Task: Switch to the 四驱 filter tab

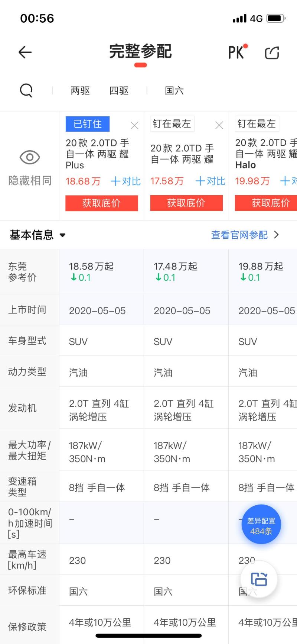Action: [x=119, y=90]
